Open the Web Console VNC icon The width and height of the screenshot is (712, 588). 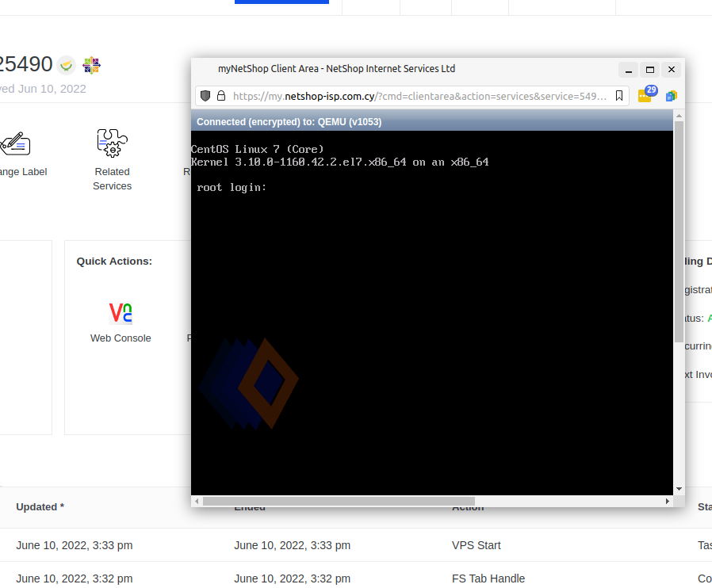tap(121, 313)
